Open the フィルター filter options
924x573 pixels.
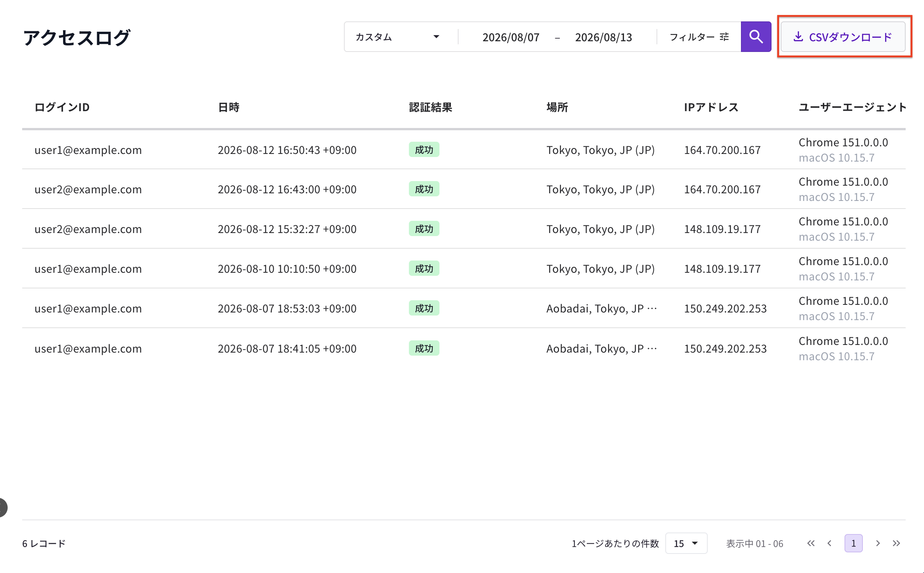point(699,37)
